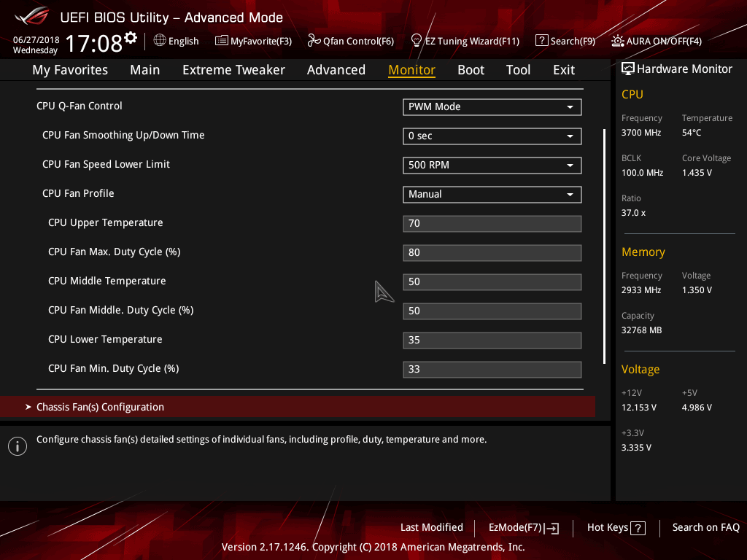The width and height of the screenshot is (747, 560).
Task: Click Search on FAQ link
Action: [x=705, y=528]
